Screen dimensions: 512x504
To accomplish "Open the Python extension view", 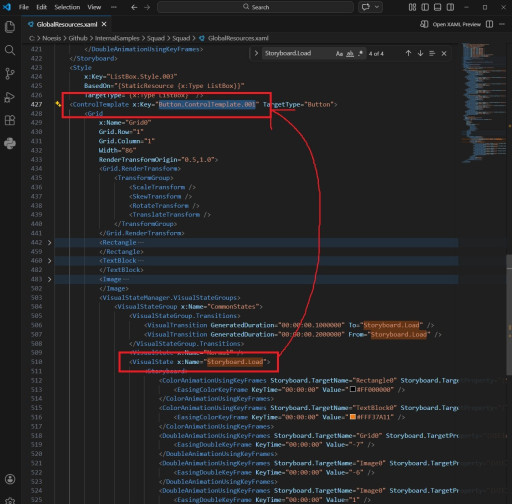I will pyautogui.click(x=10, y=143).
